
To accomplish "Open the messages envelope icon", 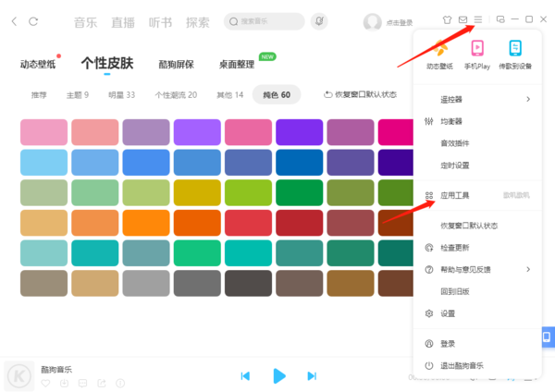I will point(463,19).
